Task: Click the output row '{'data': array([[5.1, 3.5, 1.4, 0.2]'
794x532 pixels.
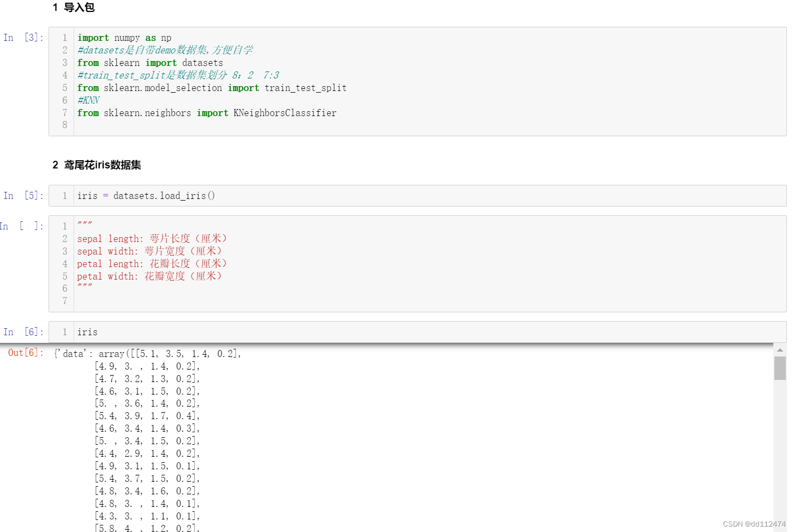Action: click(x=147, y=354)
